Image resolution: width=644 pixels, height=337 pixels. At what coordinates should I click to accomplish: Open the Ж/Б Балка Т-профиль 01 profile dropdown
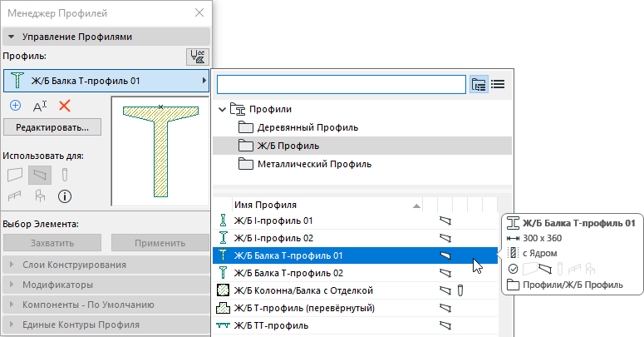106,81
